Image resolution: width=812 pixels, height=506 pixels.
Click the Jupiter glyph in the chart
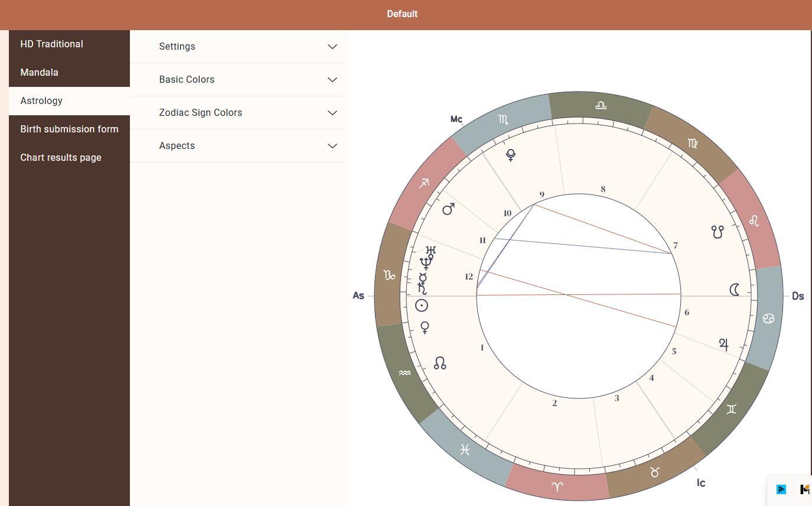click(x=724, y=344)
